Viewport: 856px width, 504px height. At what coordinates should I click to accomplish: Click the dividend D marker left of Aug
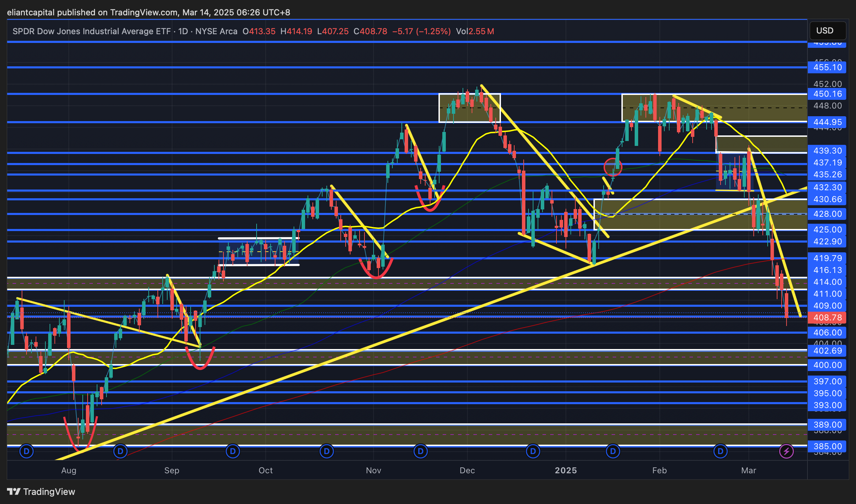click(27, 452)
